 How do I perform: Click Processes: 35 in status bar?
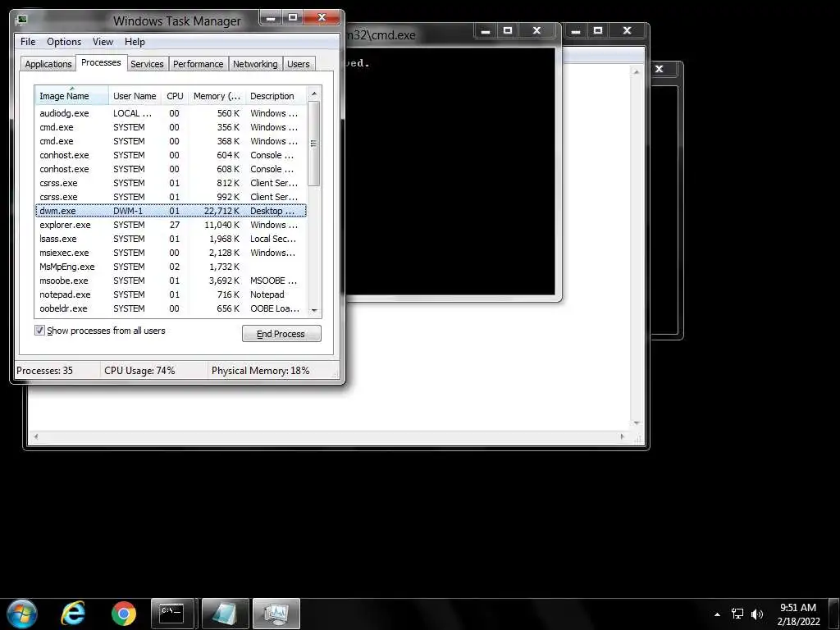44,370
